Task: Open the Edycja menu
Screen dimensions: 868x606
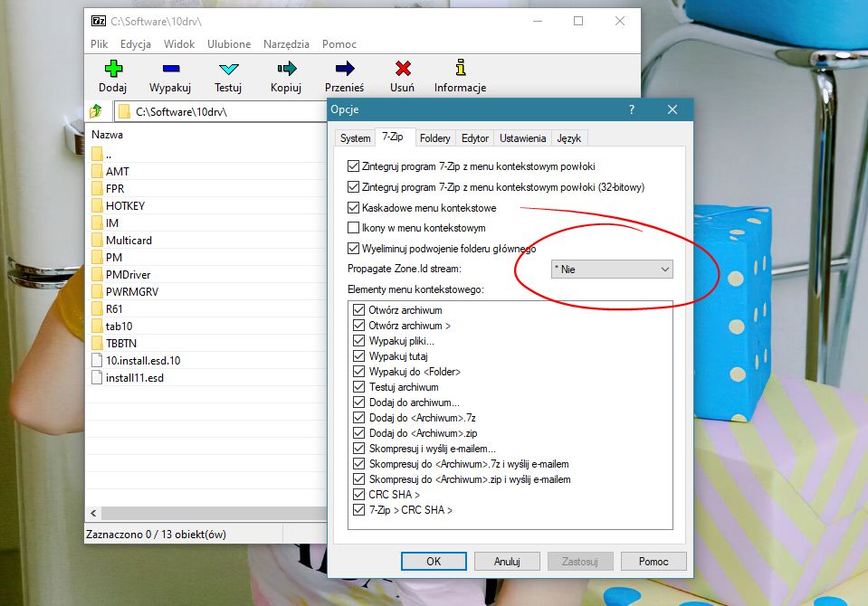Action: (x=136, y=43)
